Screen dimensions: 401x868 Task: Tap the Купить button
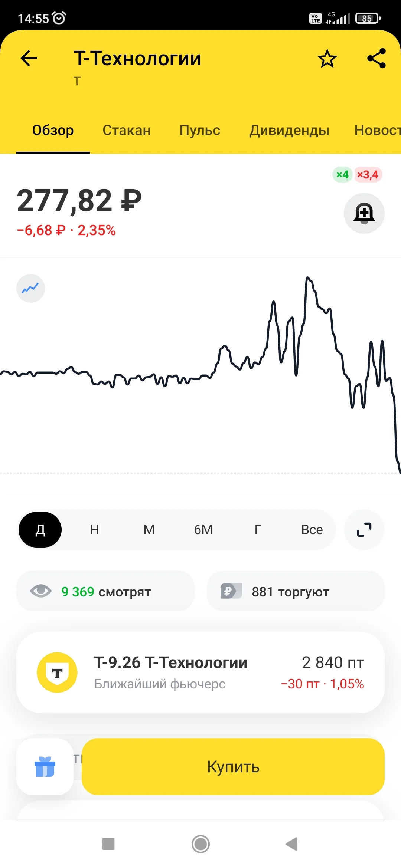click(233, 767)
